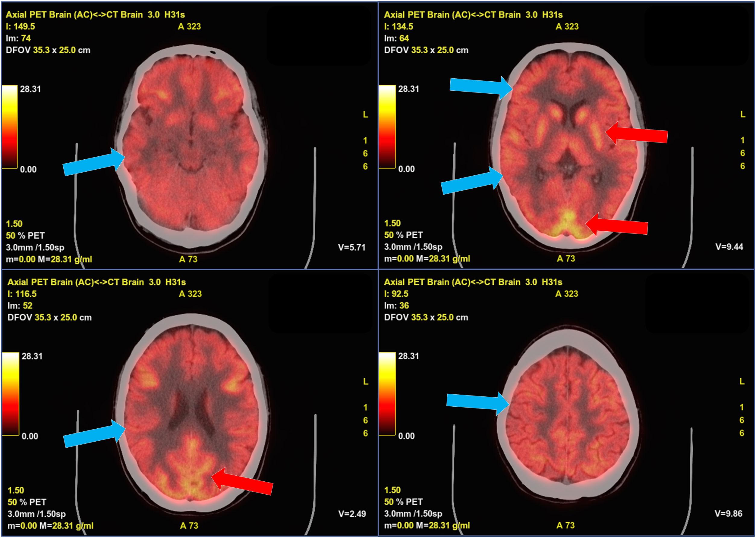The height and width of the screenshot is (538, 756).
Task: Click the 'Im: 74' image number label
Action: point(18,39)
